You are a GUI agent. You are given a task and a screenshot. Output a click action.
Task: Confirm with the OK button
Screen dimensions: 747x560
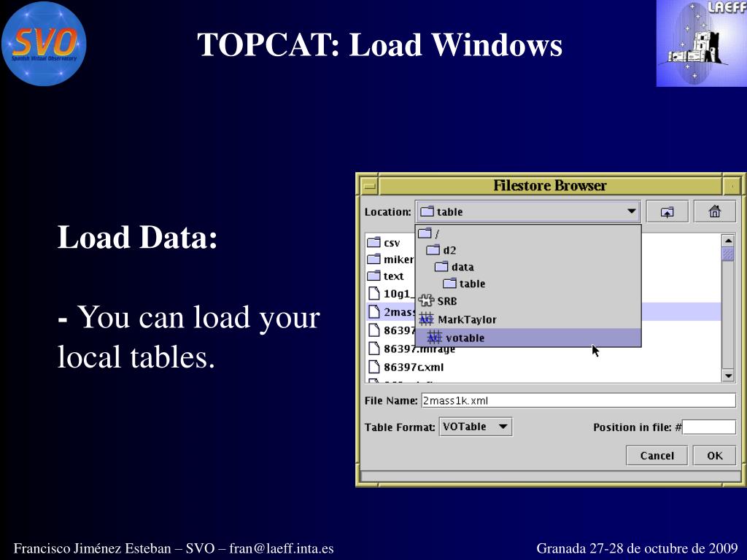(715, 456)
